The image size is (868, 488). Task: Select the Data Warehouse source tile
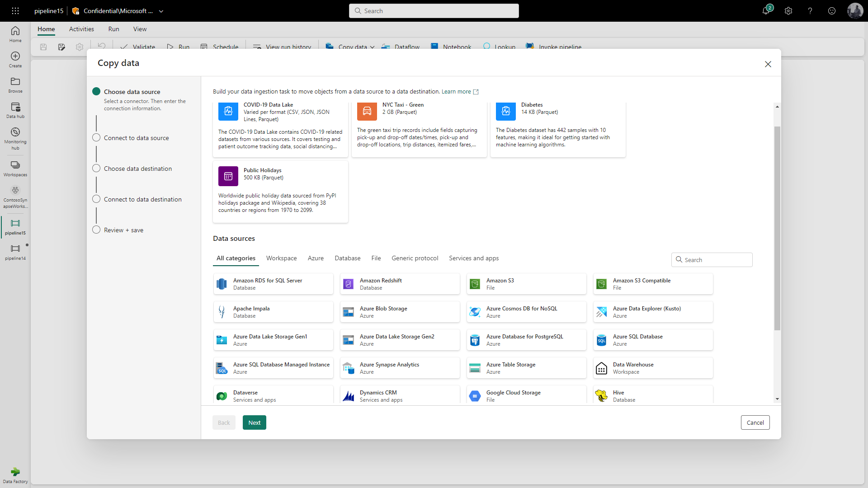coord(653,368)
